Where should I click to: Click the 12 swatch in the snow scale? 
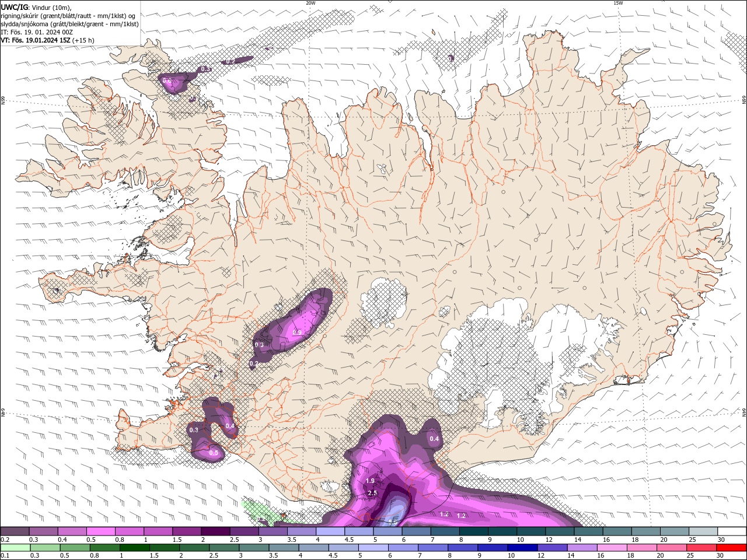(x=560, y=531)
